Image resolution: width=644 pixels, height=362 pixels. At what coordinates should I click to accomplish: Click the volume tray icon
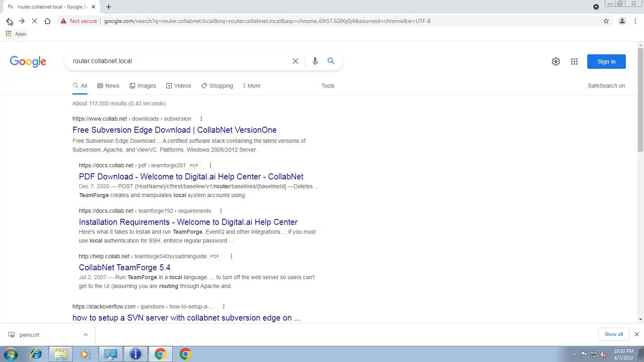click(x=603, y=354)
